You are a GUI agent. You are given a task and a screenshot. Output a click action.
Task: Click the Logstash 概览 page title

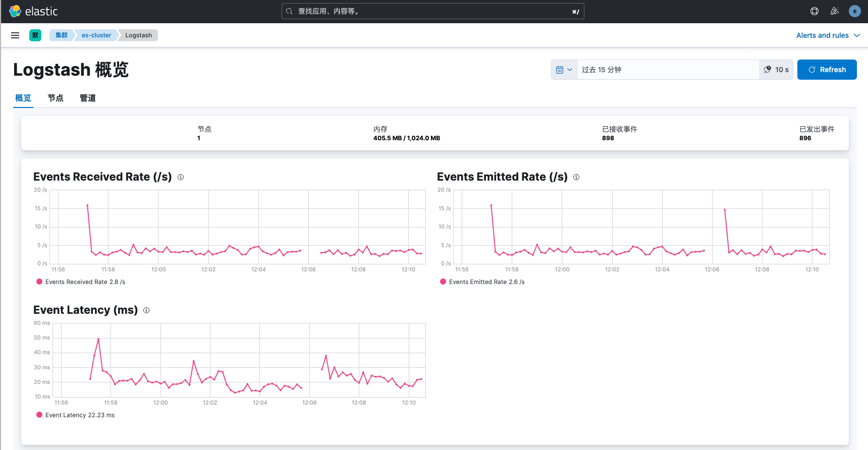pos(71,70)
